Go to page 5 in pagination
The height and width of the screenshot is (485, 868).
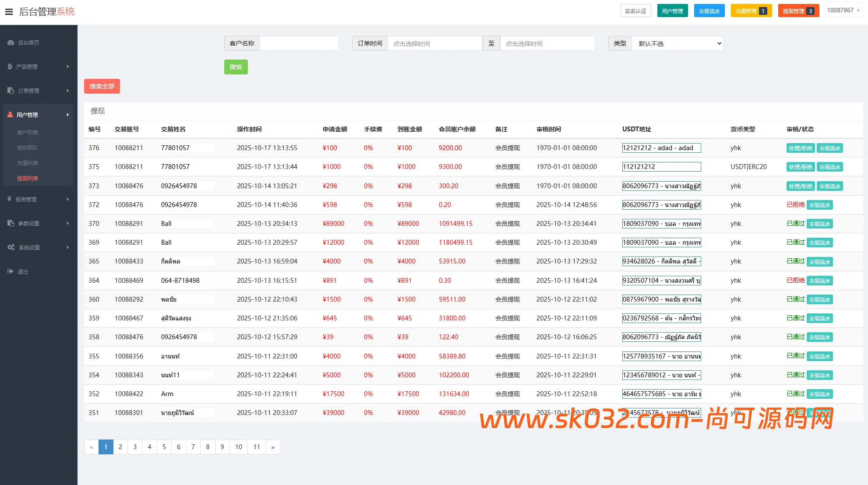coord(164,447)
